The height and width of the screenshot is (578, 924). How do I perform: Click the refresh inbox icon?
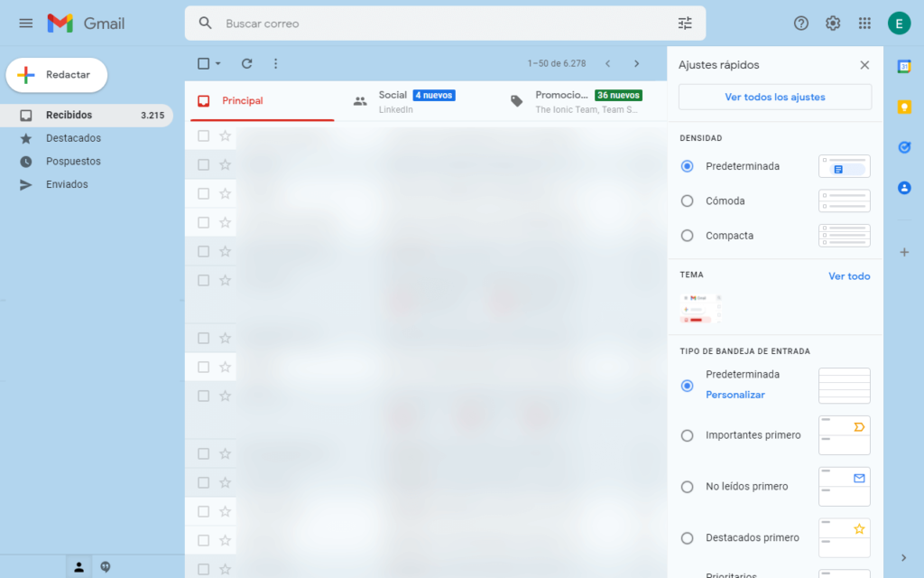246,63
